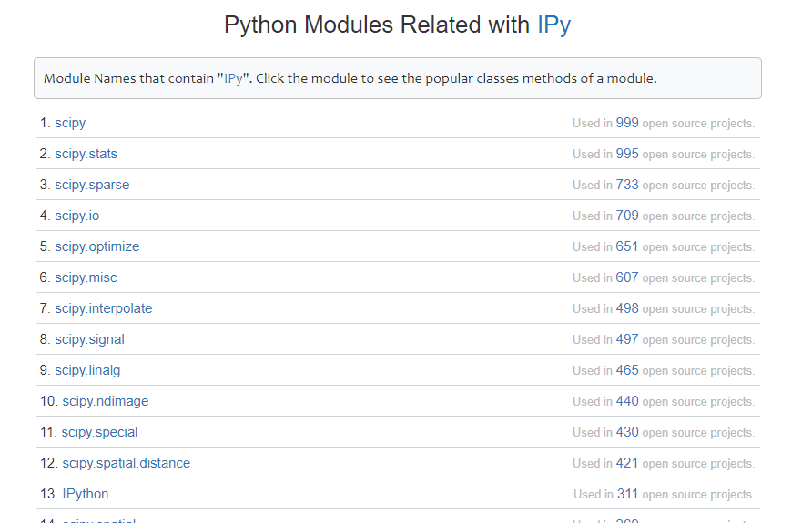
Task: Go to the scipy.io module page
Action: pos(76,216)
